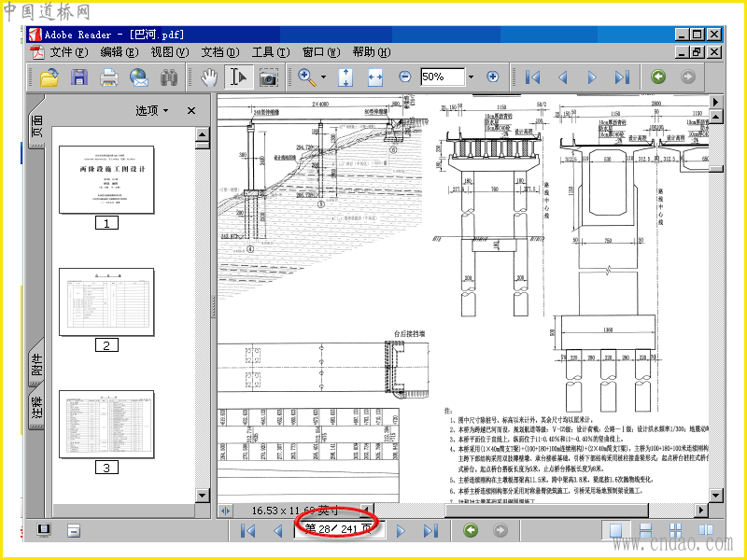Click the page size 16.53 x 11.69 label
This screenshot has width=747, height=560.
tap(295, 511)
